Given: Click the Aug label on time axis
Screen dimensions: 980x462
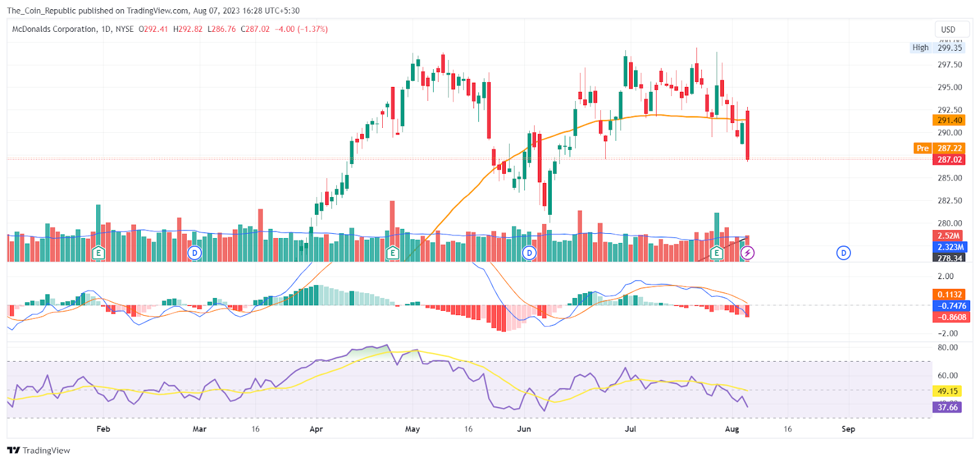Looking at the screenshot, I should (732, 429).
